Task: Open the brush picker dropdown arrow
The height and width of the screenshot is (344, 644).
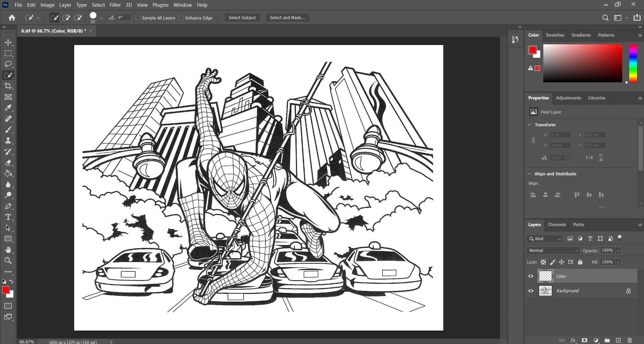Action: click(x=101, y=18)
